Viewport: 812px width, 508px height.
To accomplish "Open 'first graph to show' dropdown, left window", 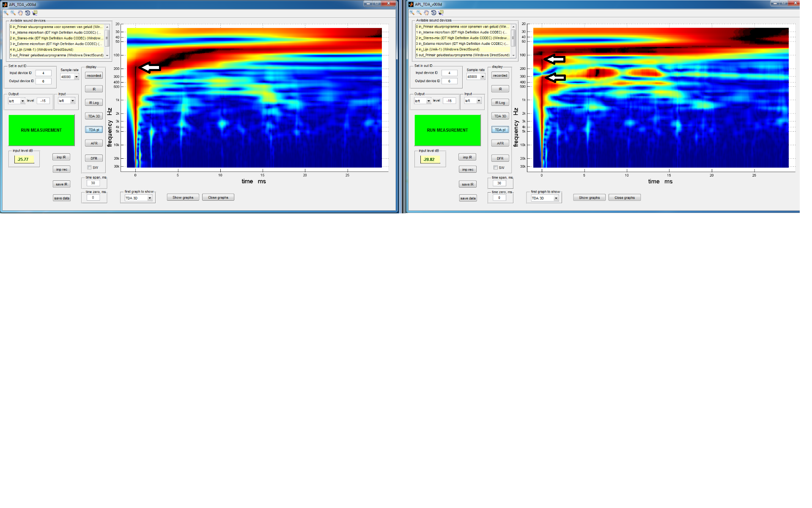I will click(x=150, y=198).
